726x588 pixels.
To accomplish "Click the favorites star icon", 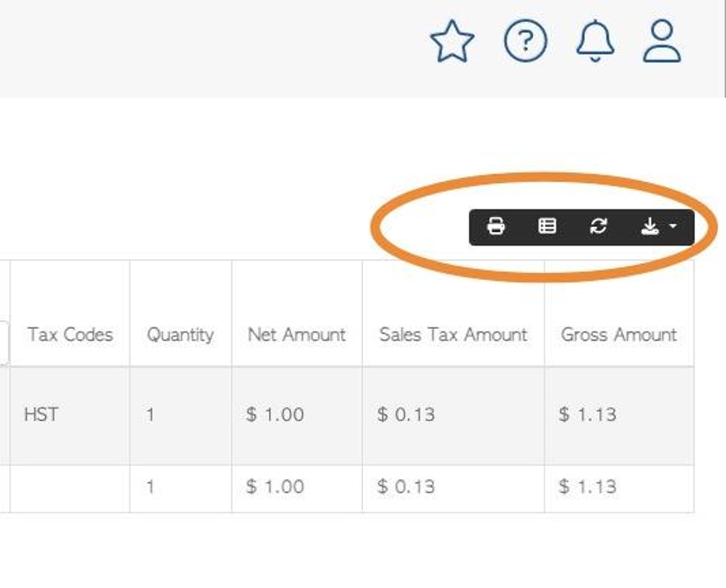I will [x=452, y=41].
